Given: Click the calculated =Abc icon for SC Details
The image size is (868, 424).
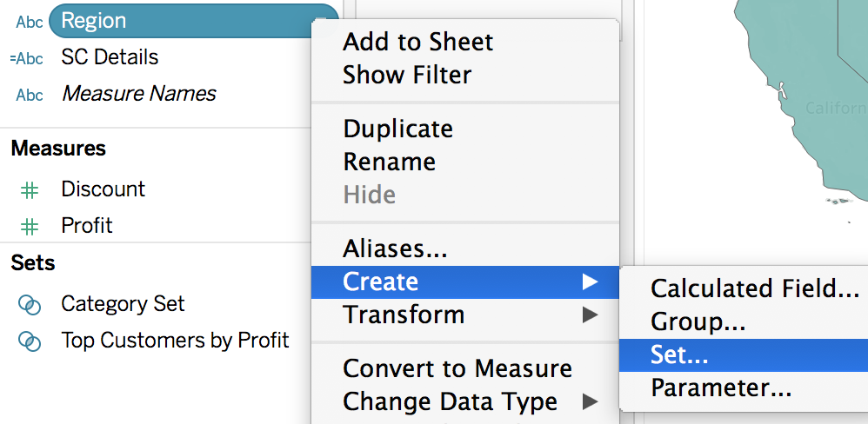Looking at the screenshot, I should 26,58.
